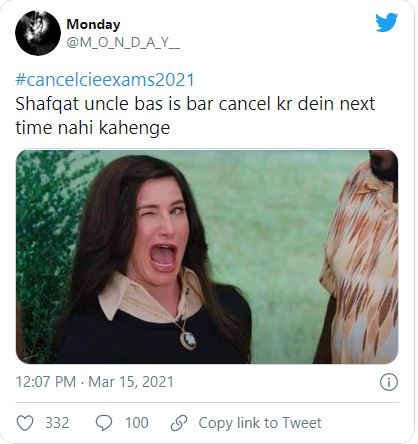This screenshot has height=444, width=418.
Task: Click the reply speech bubble icon
Action: tap(104, 423)
